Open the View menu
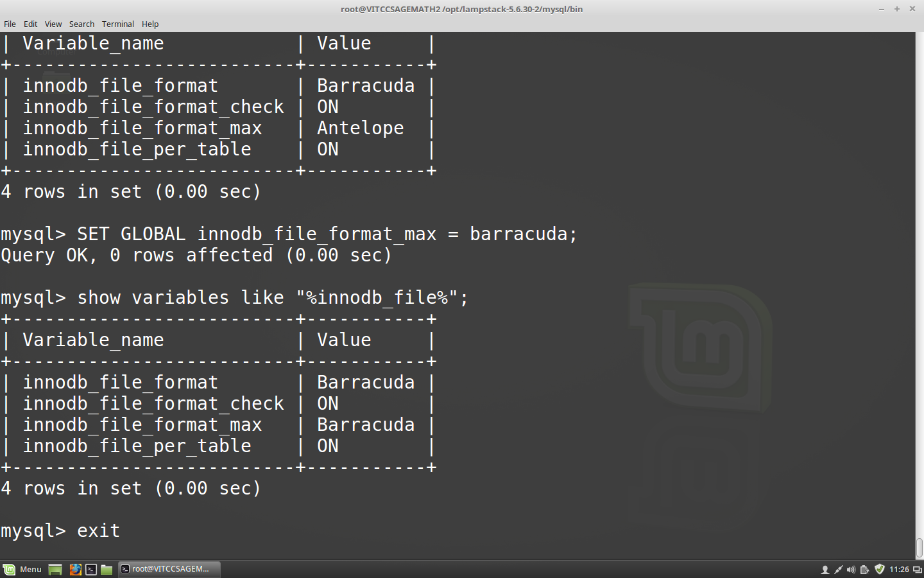This screenshot has height=578, width=924. point(53,24)
